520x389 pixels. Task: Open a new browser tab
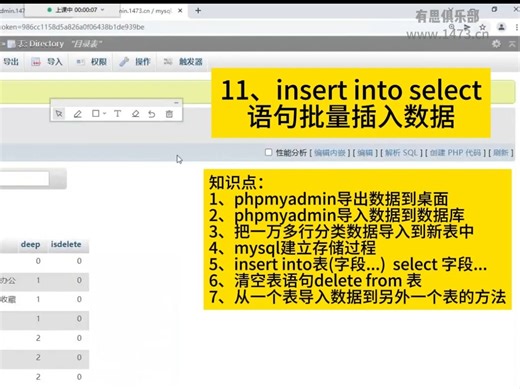(198, 11)
